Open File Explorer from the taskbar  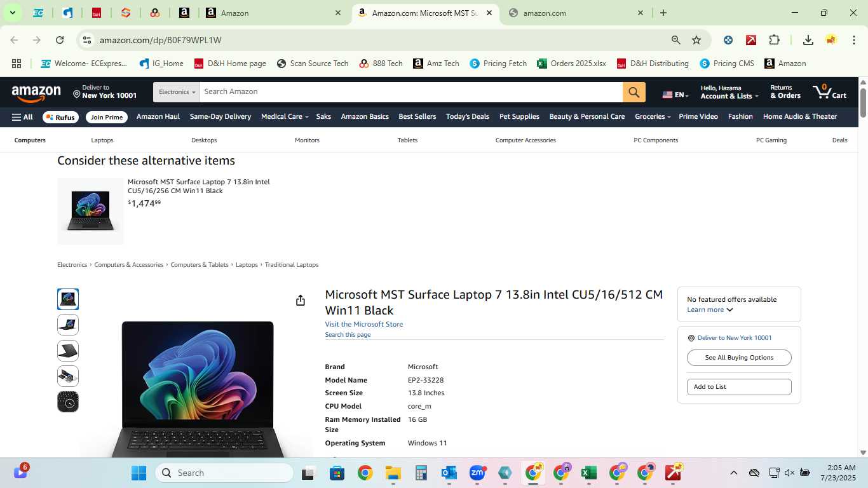coord(393,473)
